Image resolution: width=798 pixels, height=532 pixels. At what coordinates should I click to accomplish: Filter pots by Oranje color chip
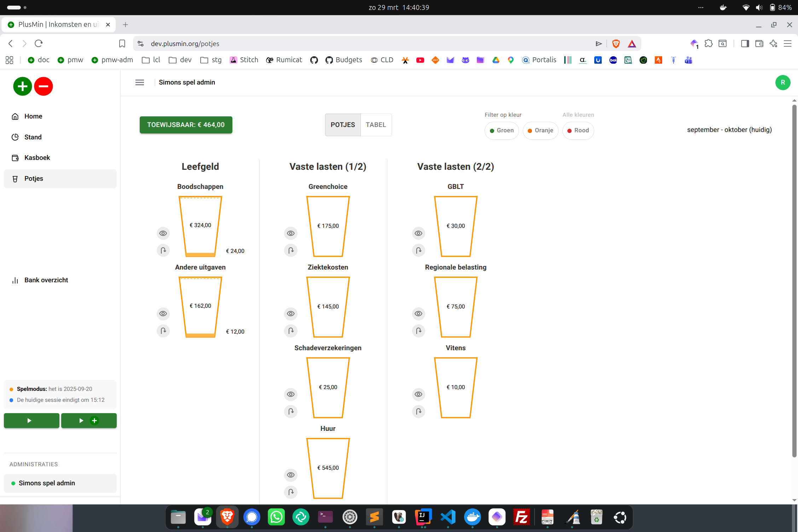(540, 131)
